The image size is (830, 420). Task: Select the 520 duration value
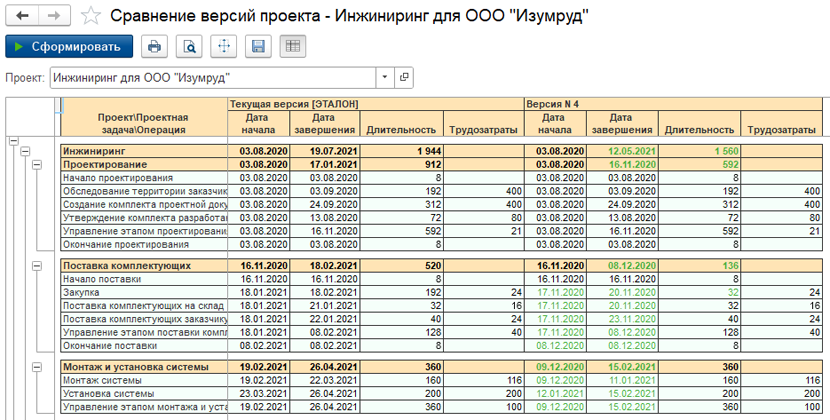tap(402, 265)
